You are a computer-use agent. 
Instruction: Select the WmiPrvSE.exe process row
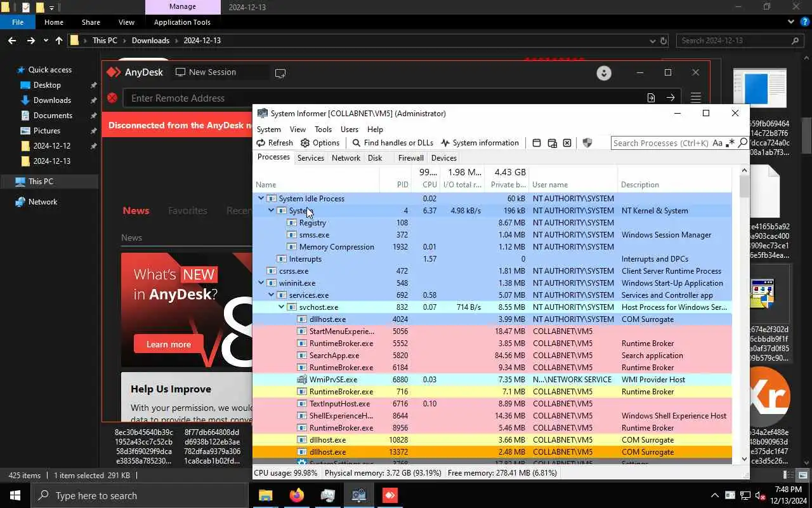(x=492, y=380)
